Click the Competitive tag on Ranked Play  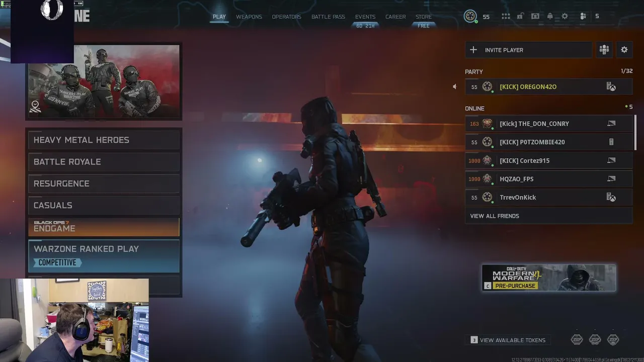pos(57,262)
